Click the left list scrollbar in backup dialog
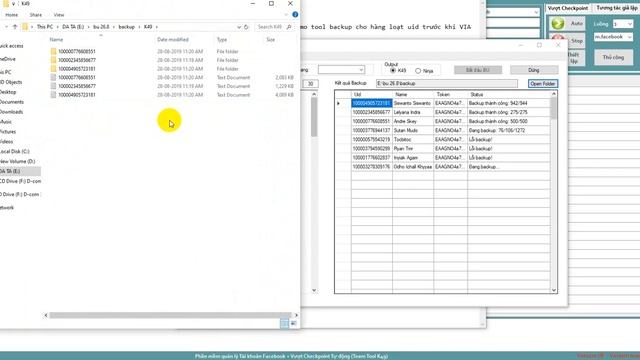This screenshot has height=360, width=640. click(x=314, y=117)
